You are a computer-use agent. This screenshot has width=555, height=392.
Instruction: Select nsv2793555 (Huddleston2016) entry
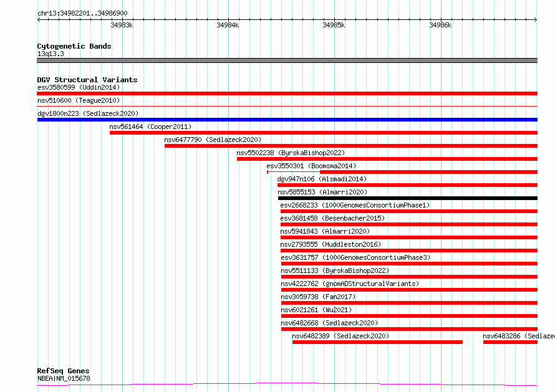pyautogui.click(x=331, y=244)
